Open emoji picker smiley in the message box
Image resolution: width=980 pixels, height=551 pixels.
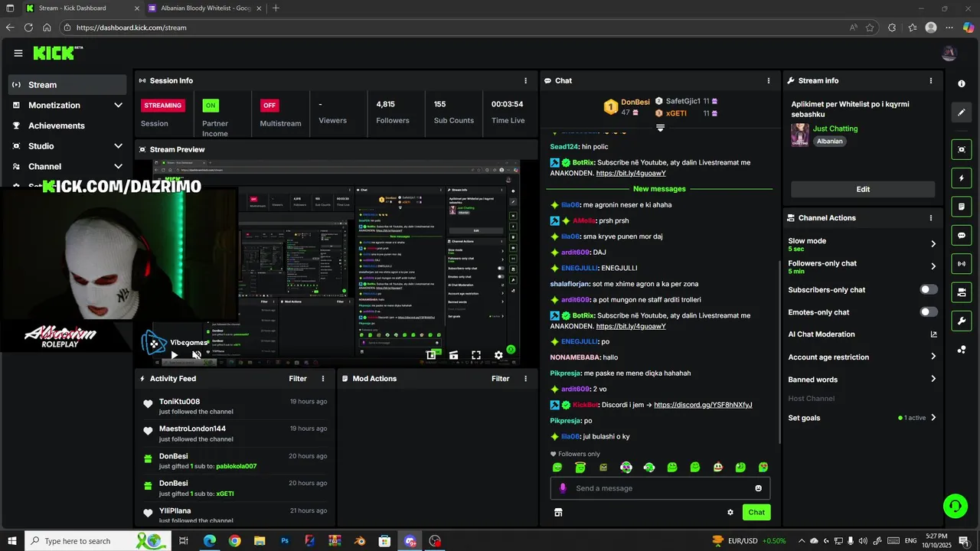pos(759,488)
